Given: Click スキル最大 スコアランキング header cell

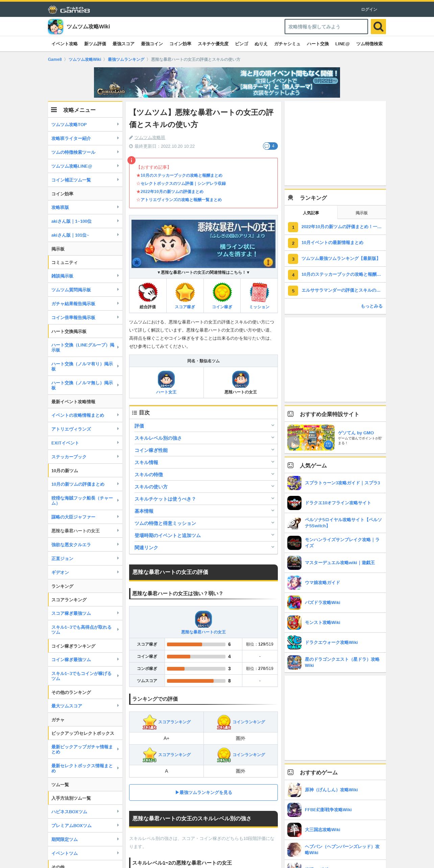Looking at the screenshot, I should (x=166, y=722).
